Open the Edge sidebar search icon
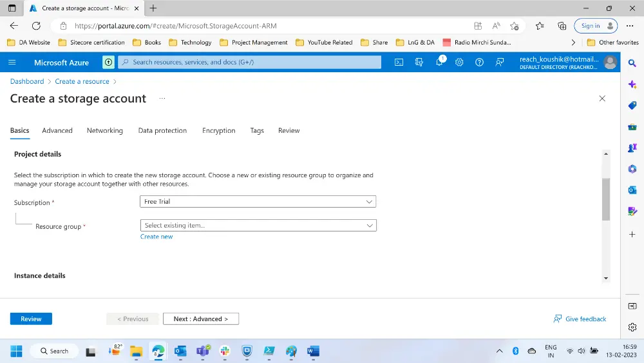 pos(632,63)
